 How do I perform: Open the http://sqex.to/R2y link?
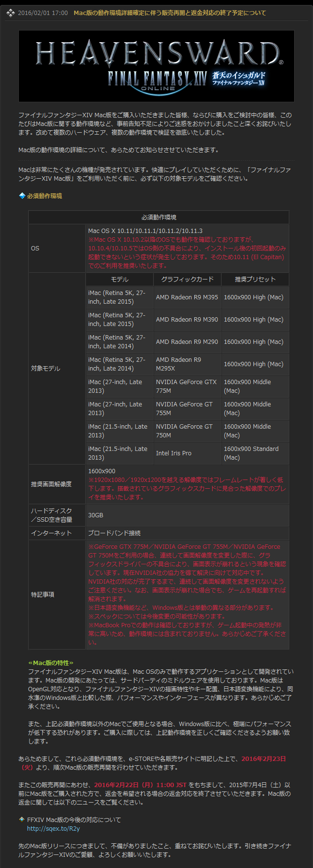(53, 829)
